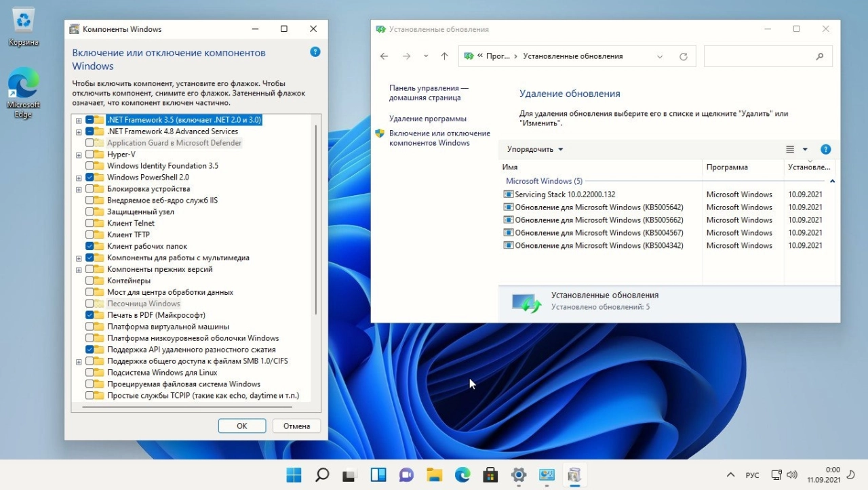Viewport: 868px width, 490px height.
Task: Open recent locations dropdown arrow
Action: coord(426,56)
